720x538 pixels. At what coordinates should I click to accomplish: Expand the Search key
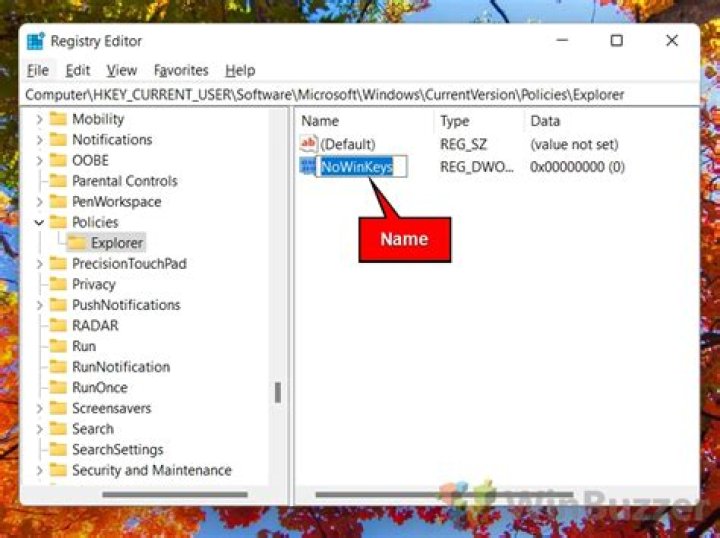(x=39, y=429)
